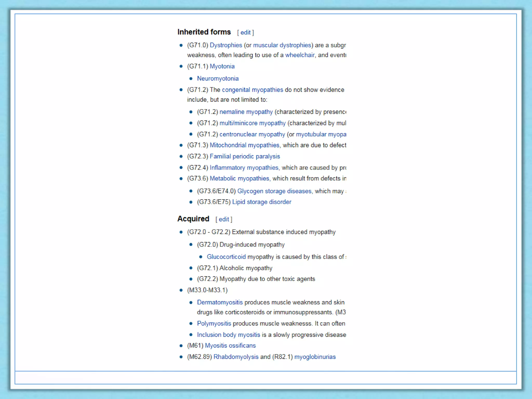532x399 pixels.
Task: Open the Lipid storage disorder link
Action: (262, 202)
